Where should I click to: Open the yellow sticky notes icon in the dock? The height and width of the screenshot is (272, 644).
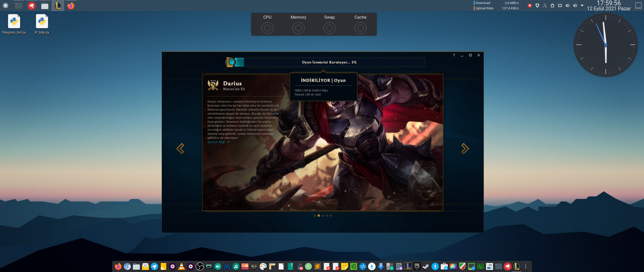click(344, 267)
